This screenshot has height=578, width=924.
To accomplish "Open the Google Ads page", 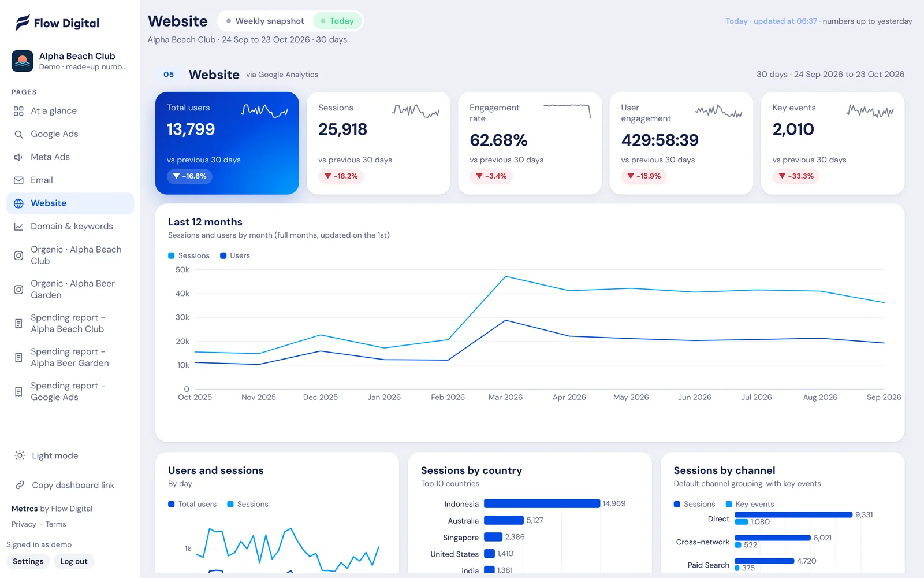I will [70, 134].
